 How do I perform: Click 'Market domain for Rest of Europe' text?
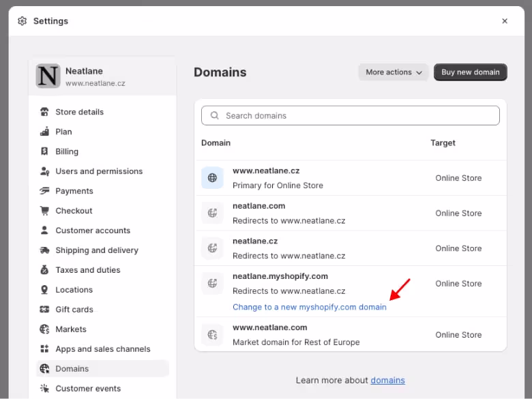point(296,342)
